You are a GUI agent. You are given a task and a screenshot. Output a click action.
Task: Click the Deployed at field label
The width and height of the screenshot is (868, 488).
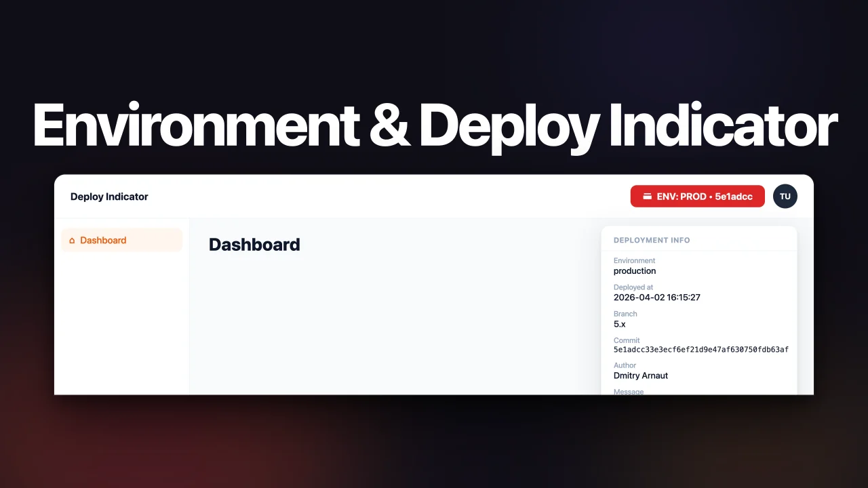(633, 287)
